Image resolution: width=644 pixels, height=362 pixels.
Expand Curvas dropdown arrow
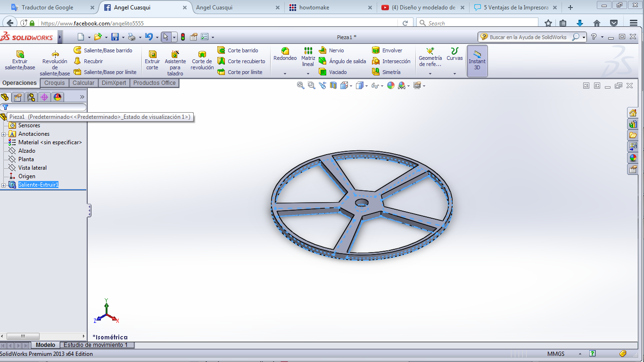pos(454,74)
